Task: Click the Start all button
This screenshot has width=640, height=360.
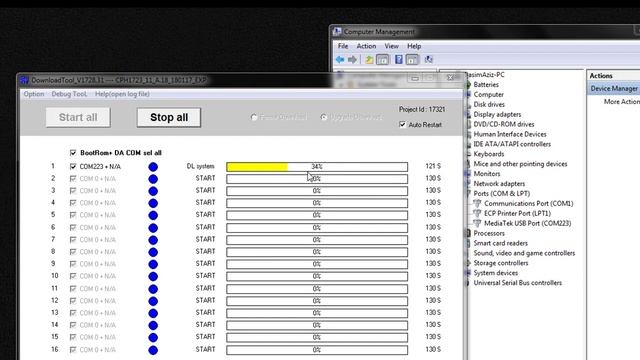Action: (x=78, y=118)
